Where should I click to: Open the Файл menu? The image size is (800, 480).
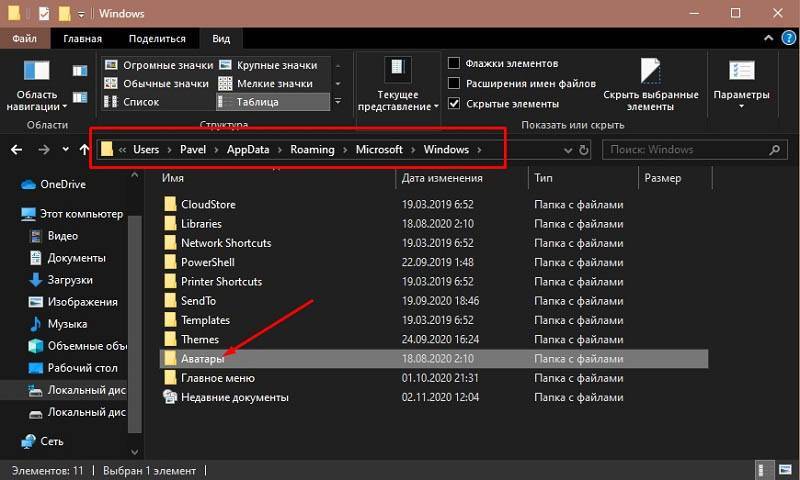(x=24, y=38)
